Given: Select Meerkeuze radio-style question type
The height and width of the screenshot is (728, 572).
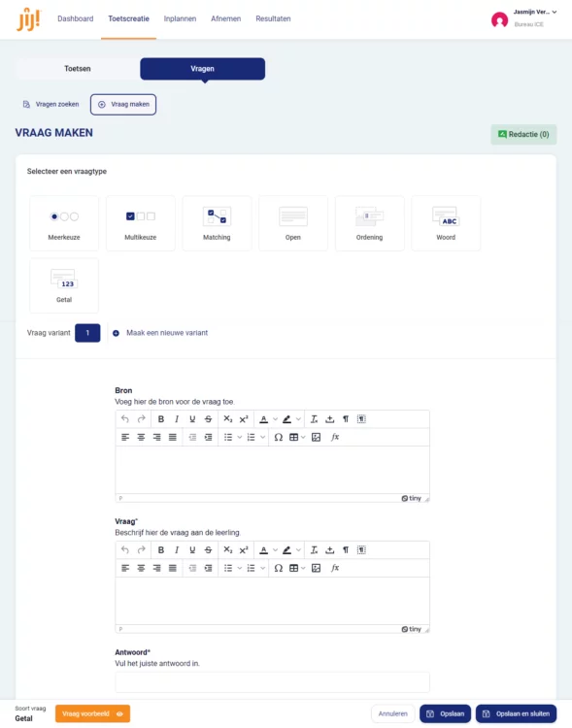Looking at the screenshot, I should point(64,223).
